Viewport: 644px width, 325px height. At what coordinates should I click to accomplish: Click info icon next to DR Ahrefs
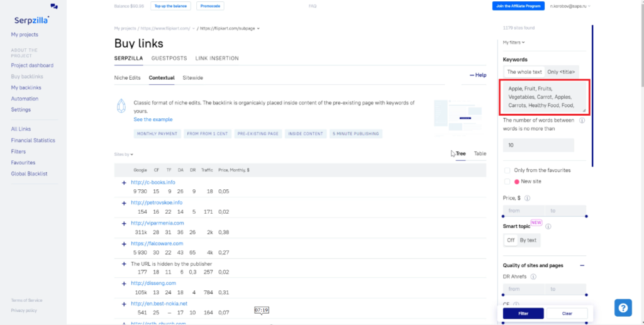(x=533, y=277)
